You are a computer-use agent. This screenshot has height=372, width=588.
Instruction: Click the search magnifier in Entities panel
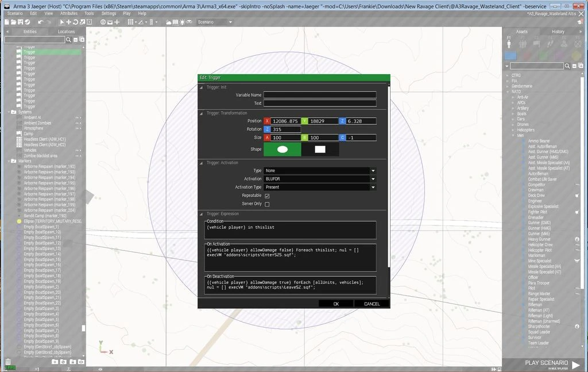tap(68, 40)
